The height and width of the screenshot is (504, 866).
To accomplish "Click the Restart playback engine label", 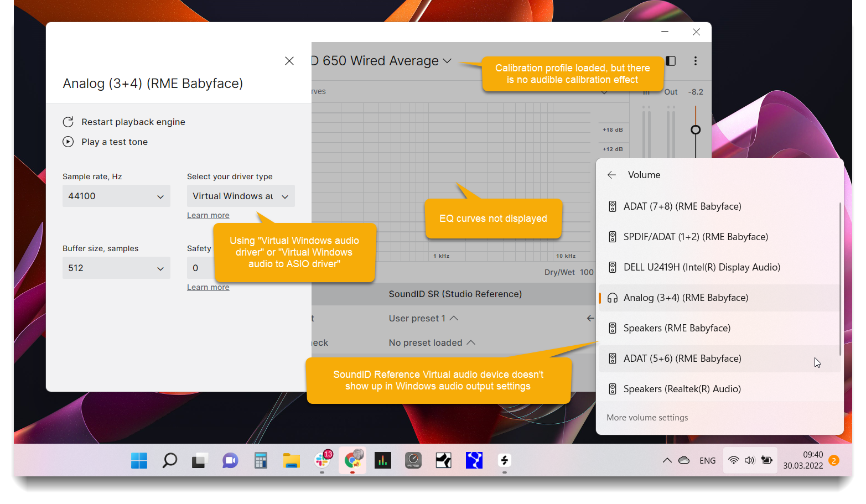I will tap(133, 122).
